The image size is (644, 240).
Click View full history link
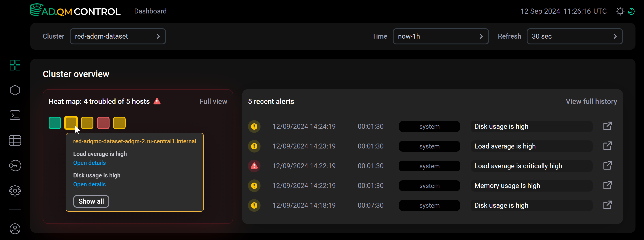tap(591, 101)
